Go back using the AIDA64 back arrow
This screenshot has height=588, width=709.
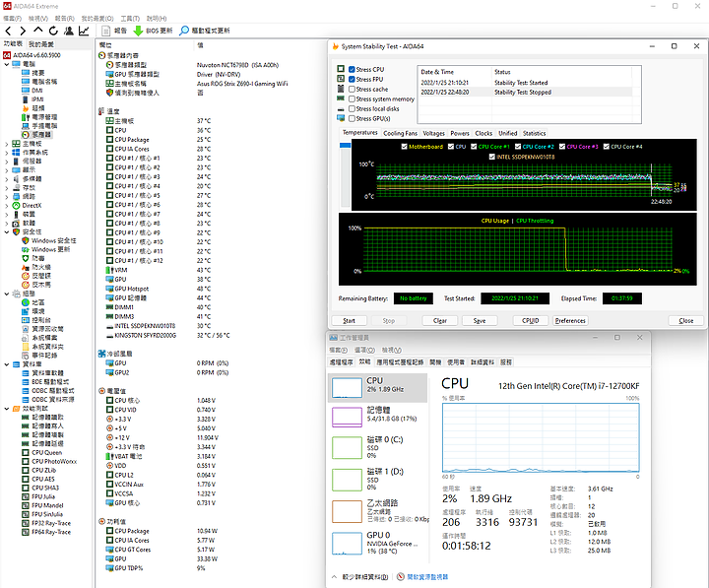coord(8,31)
